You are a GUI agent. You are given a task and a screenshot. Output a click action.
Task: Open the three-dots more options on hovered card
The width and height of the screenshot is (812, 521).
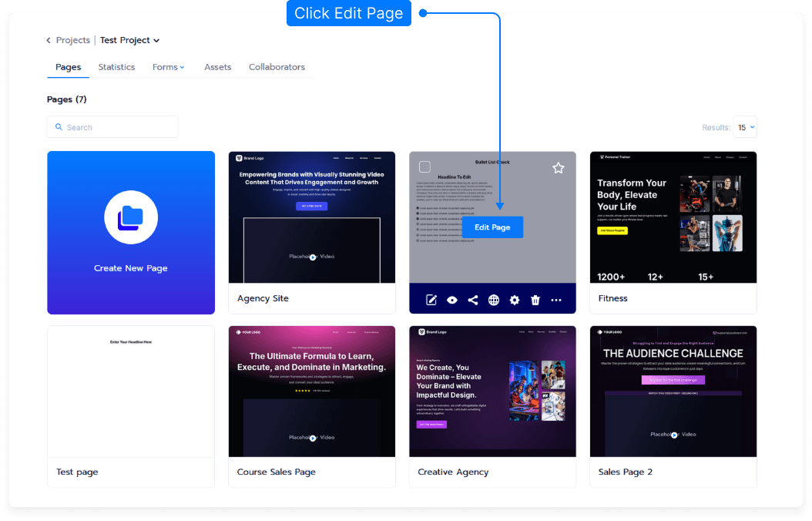point(556,301)
